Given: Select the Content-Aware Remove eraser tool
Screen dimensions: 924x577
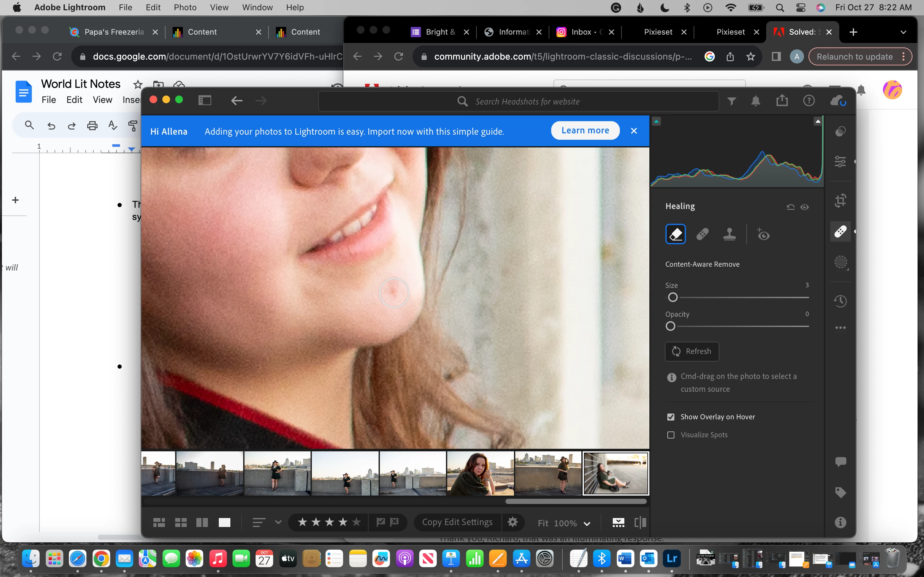Looking at the screenshot, I should point(675,234).
